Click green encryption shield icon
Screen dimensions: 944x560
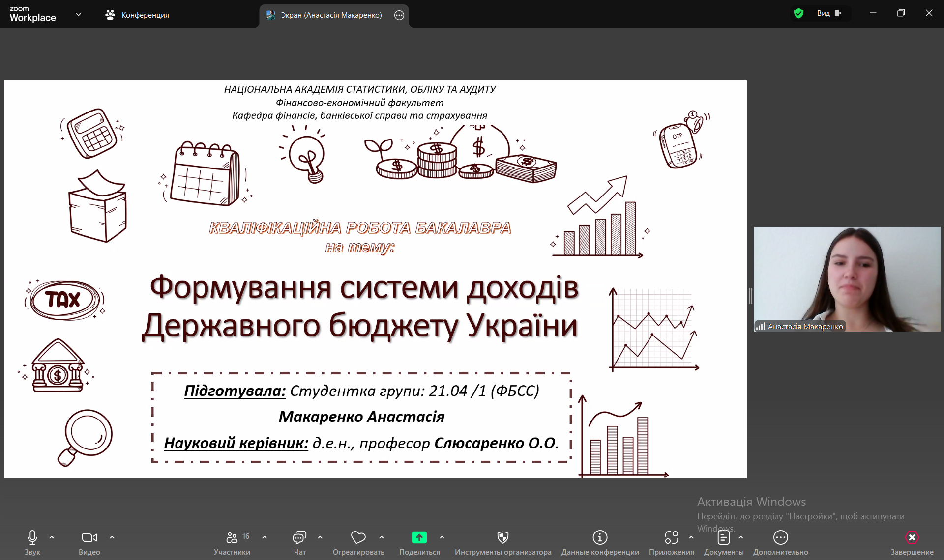pos(798,13)
